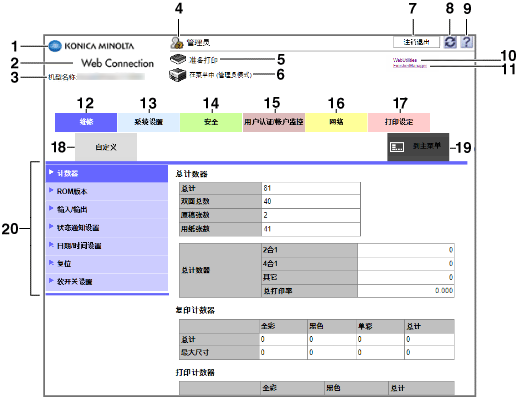
Task: Open the 自定义 customize tab
Action: click(x=106, y=147)
